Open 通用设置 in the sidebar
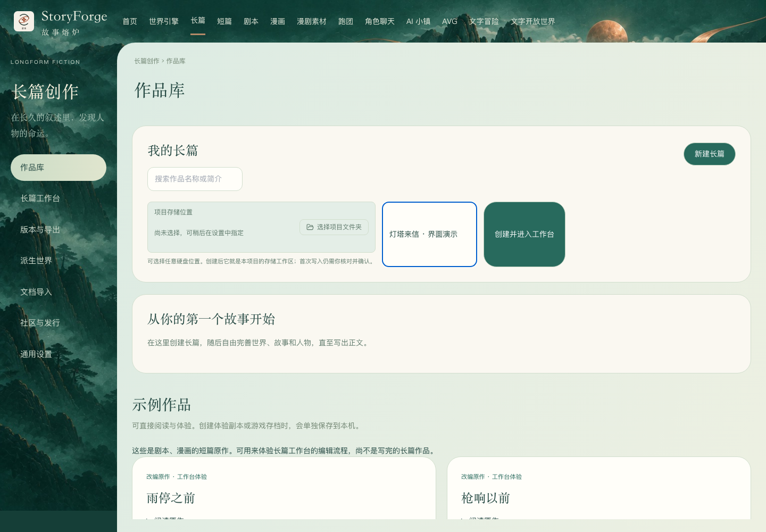 (59, 354)
